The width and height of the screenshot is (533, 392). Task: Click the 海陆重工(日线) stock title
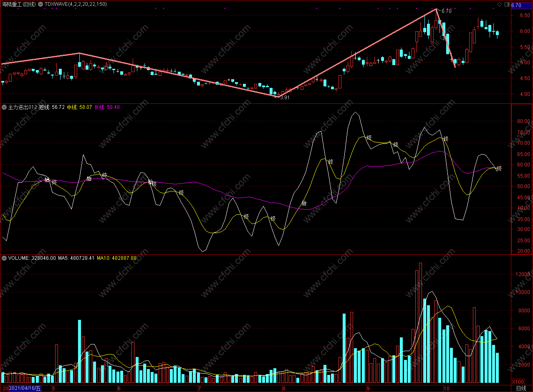click(x=18, y=4)
